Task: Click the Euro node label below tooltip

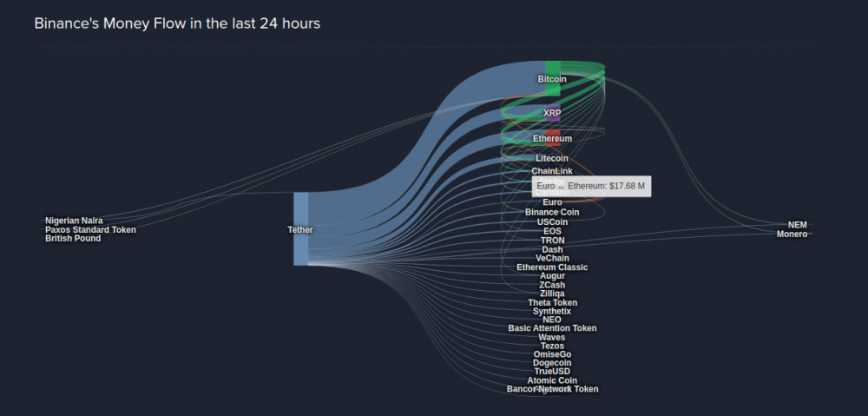Action: pyautogui.click(x=552, y=202)
